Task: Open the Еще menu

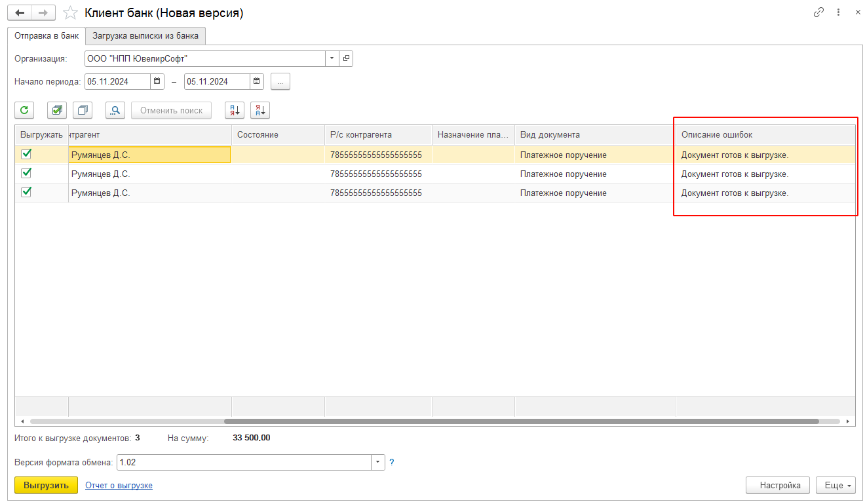Action: (836, 486)
